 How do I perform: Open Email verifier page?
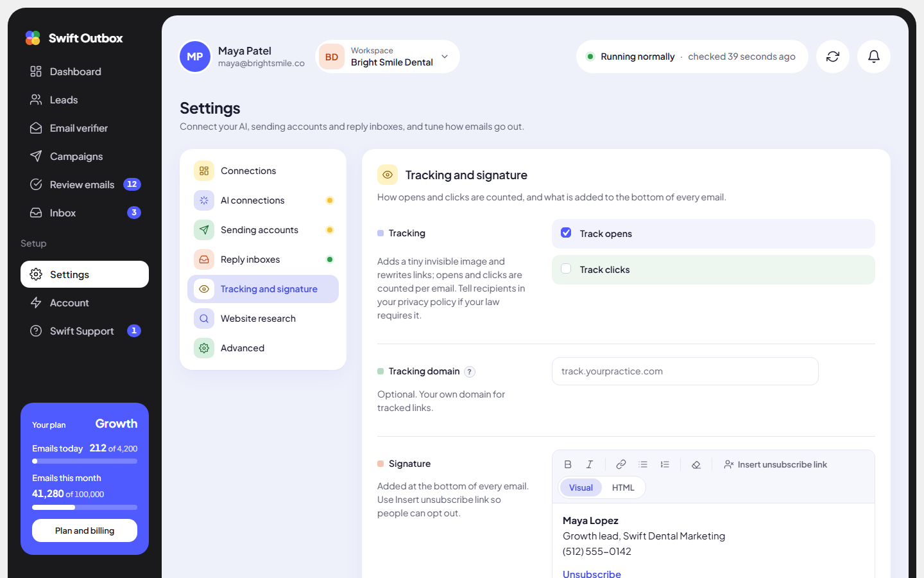(85, 128)
